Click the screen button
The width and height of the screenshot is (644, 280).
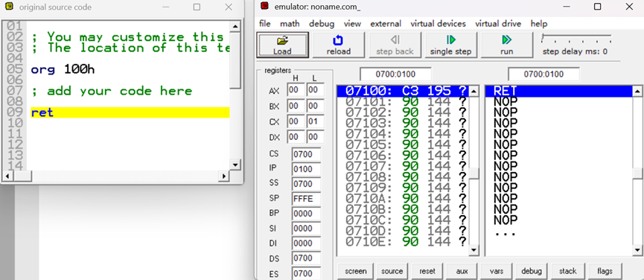coord(355,271)
